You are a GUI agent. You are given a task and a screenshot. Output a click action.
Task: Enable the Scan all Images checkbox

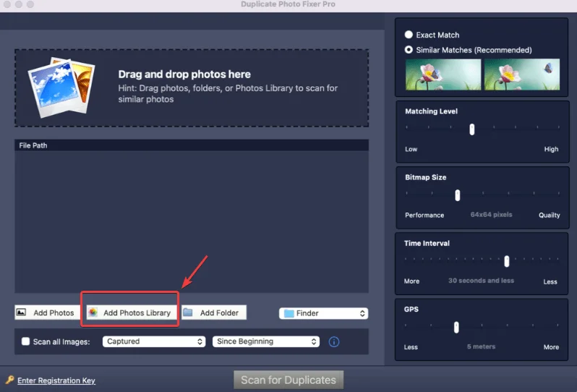point(26,341)
